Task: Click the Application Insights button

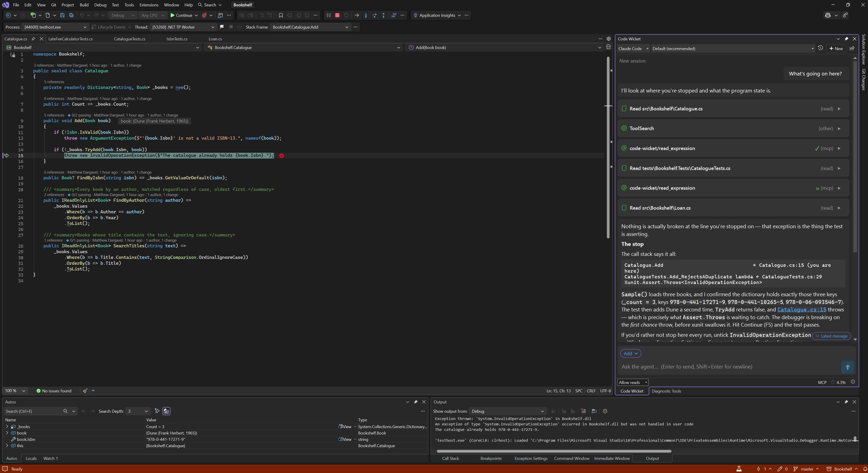Action: [437, 15]
